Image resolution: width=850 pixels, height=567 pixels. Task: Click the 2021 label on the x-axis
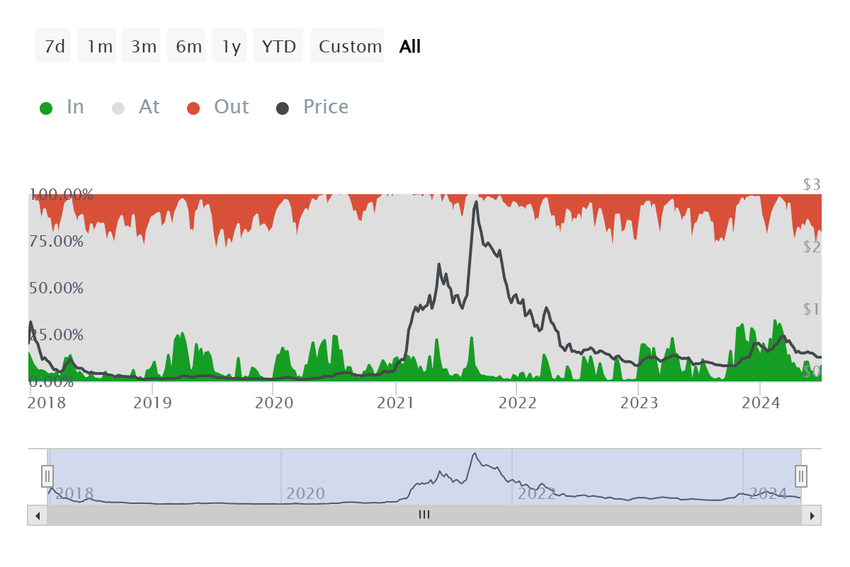coord(395,403)
